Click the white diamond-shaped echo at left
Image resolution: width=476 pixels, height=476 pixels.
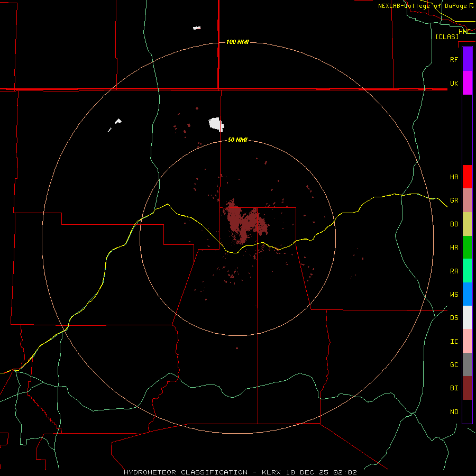[x=118, y=122]
